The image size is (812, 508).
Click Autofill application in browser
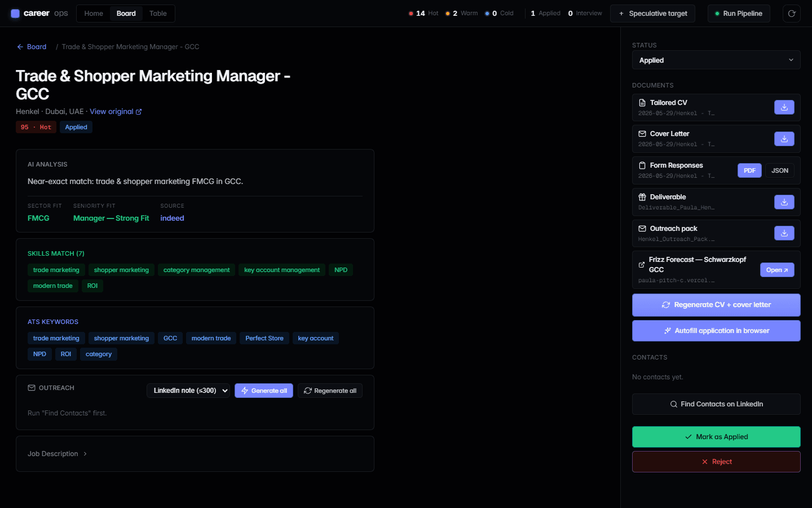(x=716, y=331)
